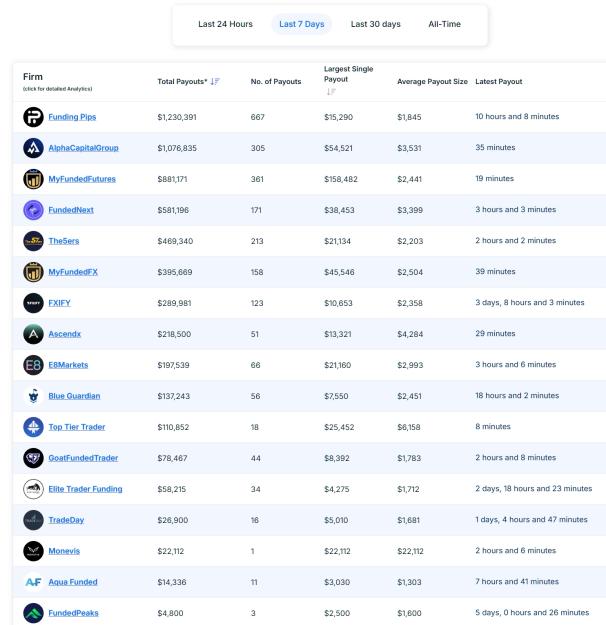The image size is (606, 625).
Task: Open the Top Tier Trader link
Action: (x=77, y=427)
